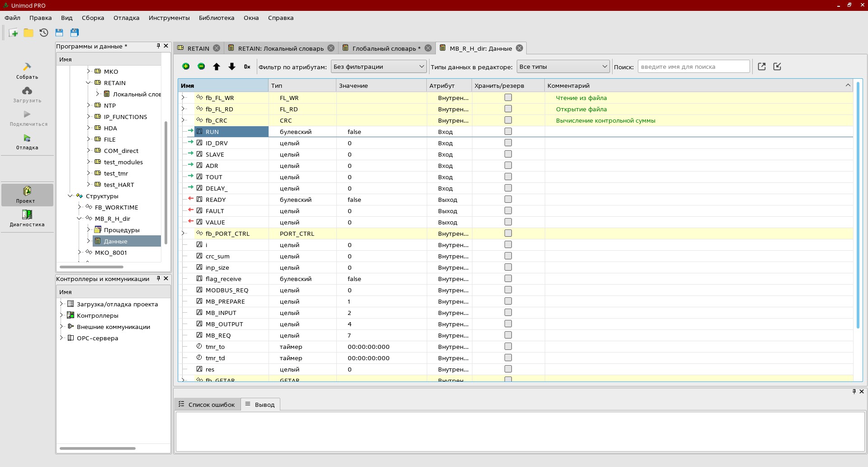Check the store checkbox for READY
The width and height of the screenshot is (868, 467).
tap(508, 199)
